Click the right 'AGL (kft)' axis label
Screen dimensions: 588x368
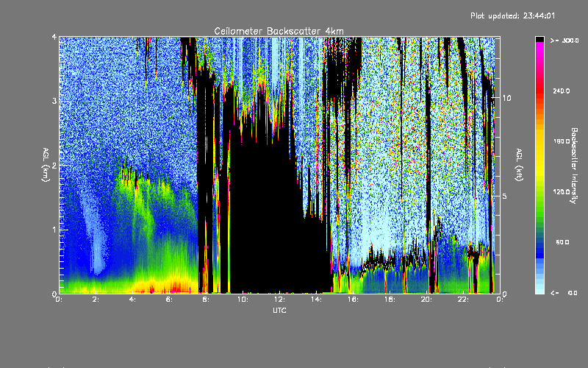pyautogui.click(x=519, y=165)
